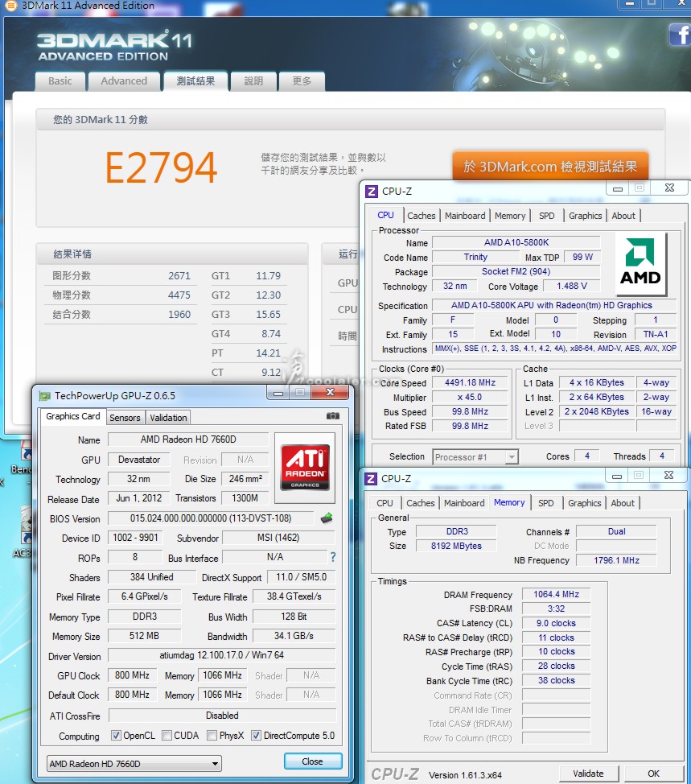Viewport: 691px width, 784px height.
Task: Switch to the Basic tab in 3DMark
Action: point(60,81)
